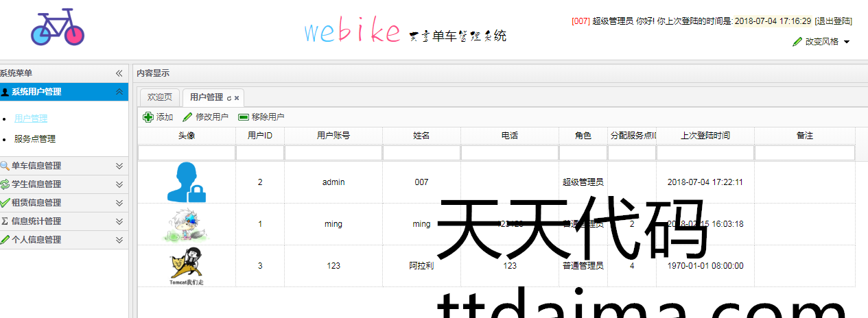Screen dimensions: 868x318
Task: Open the 改变风格 theme dropdown arrow
Action: click(x=846, y=42)
